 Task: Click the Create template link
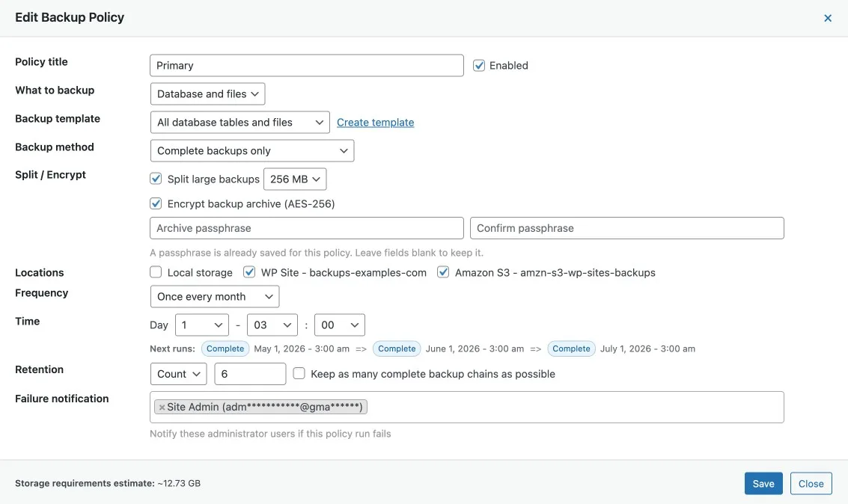(375, 123)
